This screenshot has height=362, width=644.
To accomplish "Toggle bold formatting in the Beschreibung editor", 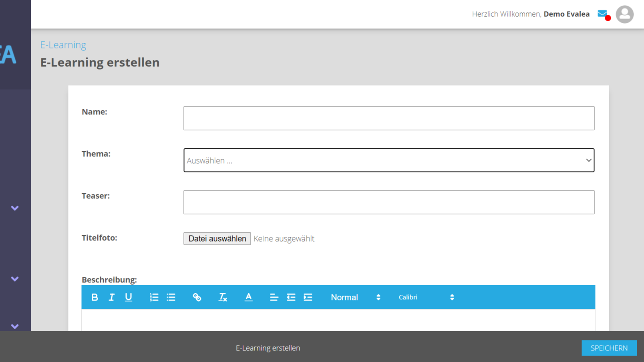I will (95, 297).
